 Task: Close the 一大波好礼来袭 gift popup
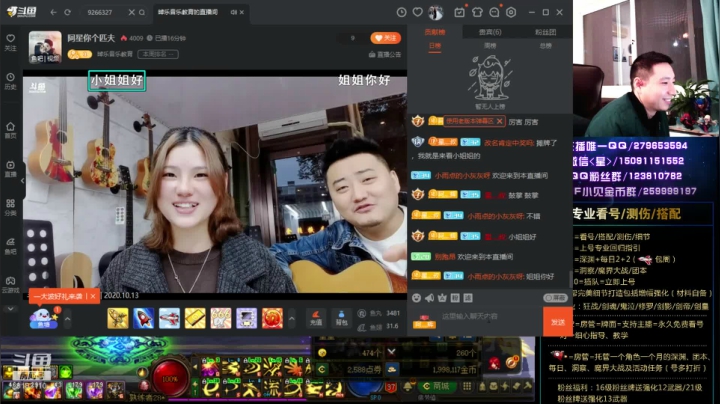click(93, 297)
